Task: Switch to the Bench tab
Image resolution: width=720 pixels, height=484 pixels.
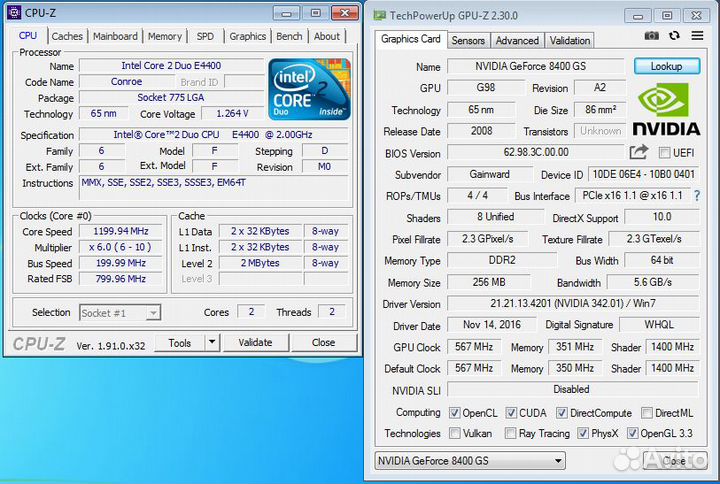Action: pyautogui.click(x=289, y=36)
